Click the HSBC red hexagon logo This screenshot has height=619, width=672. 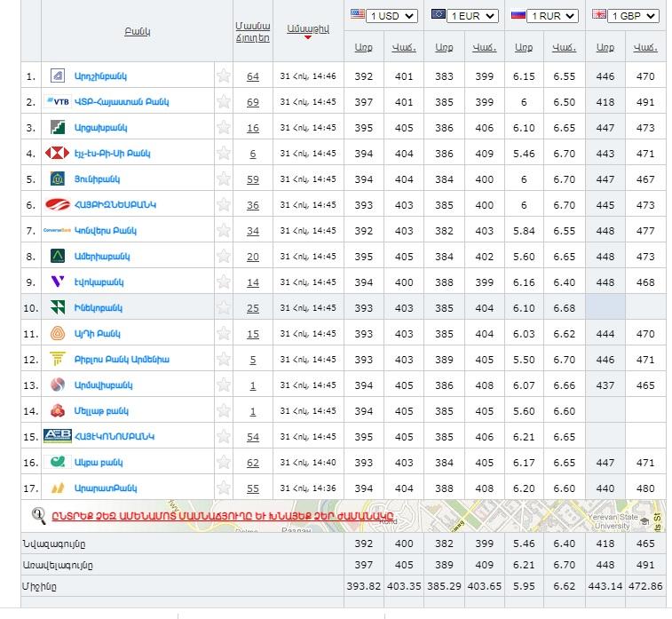[57, 154]
